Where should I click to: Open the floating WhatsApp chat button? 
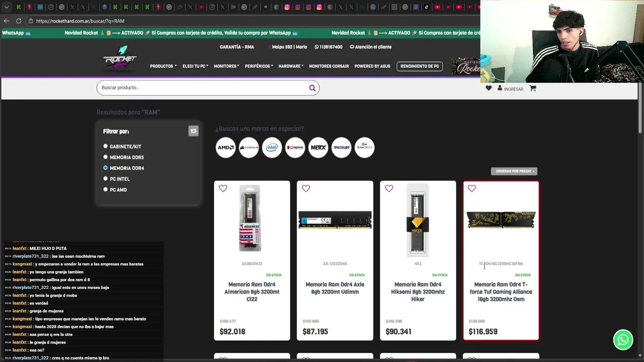coord(623,339)
